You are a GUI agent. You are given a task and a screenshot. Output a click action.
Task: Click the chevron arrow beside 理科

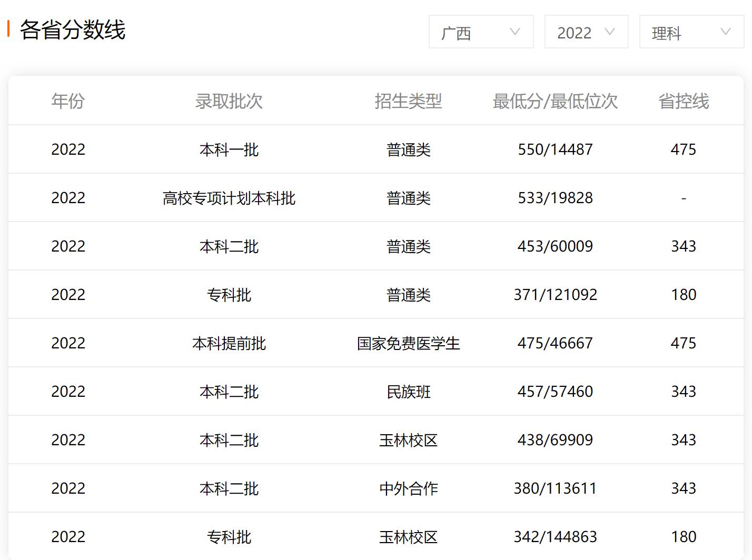[x=725, y=32]
